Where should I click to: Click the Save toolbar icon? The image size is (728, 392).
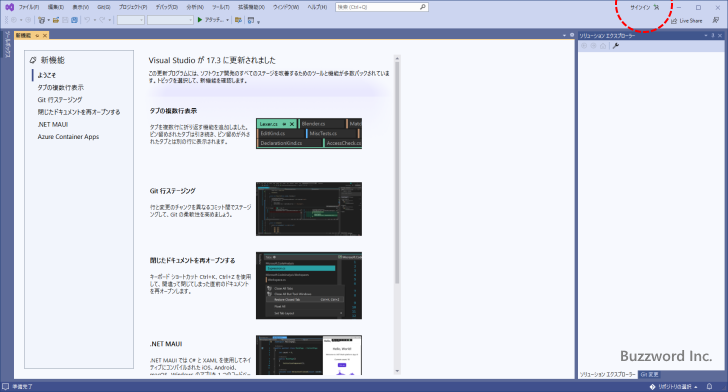coord(65,20)
